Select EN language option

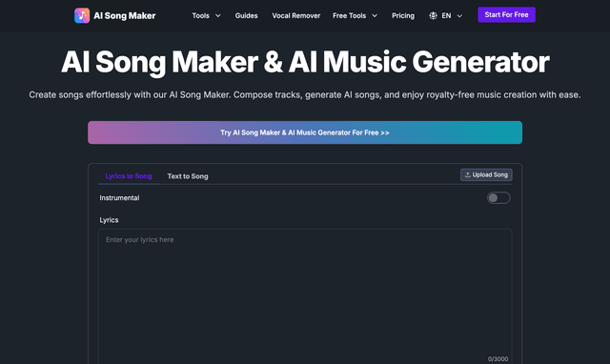coord(446,16)
